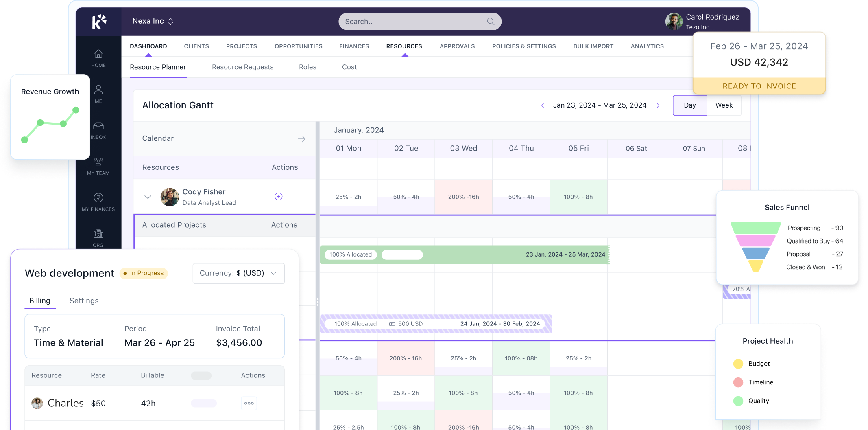Screen dimensions: 868x430
Task: Click the red Timeline health indicator
Action: (738, 382)
